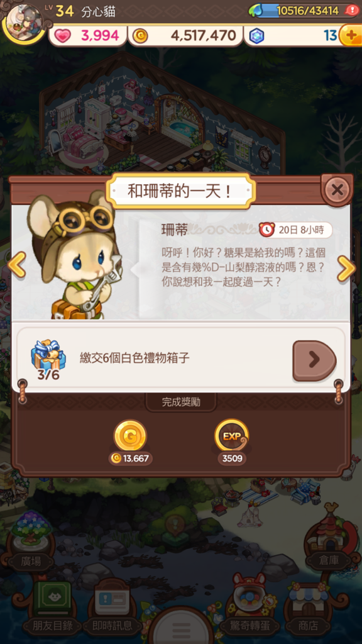The width and height of the screenshot is (362, 644).
Task: Tap the experience progress bar 10516/43414
Action: (300, 10)
